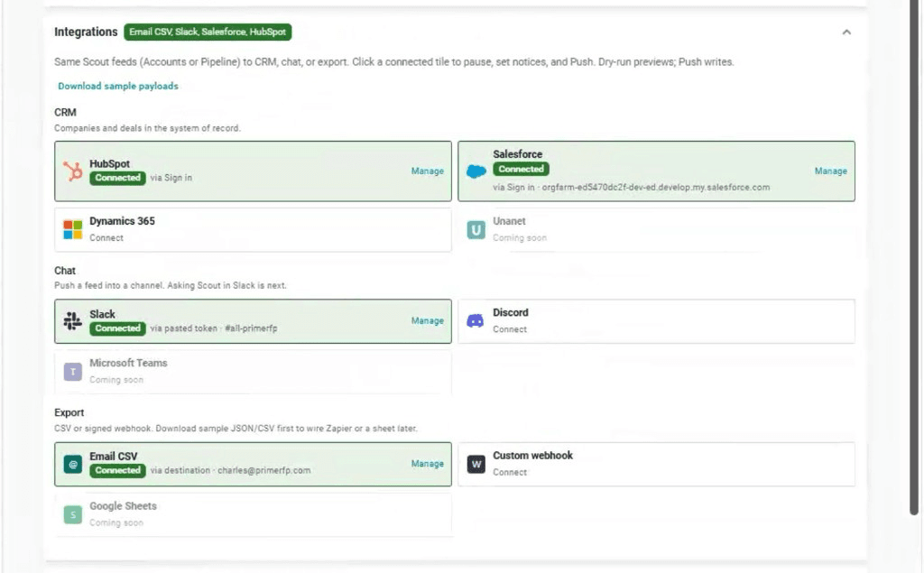The width and height of the screenshot is (924, 573).
Task: Click the Microsoft Teams title
Action: pos(128,363)
